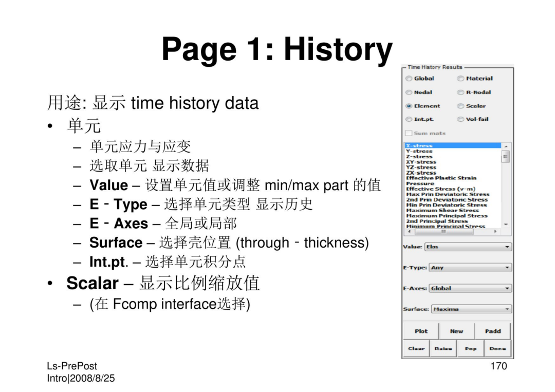Click the vertical scrollbar thumb of list

point(506,156)
